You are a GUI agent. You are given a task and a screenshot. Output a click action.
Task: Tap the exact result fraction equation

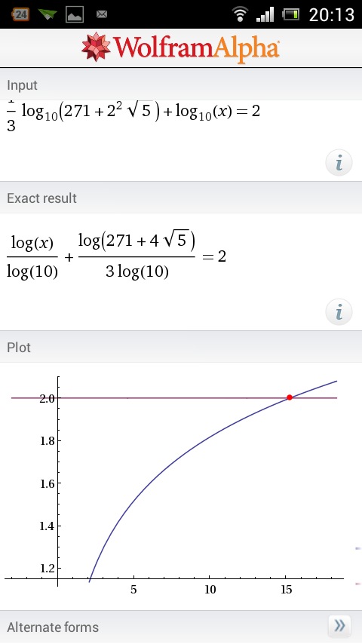116,256
